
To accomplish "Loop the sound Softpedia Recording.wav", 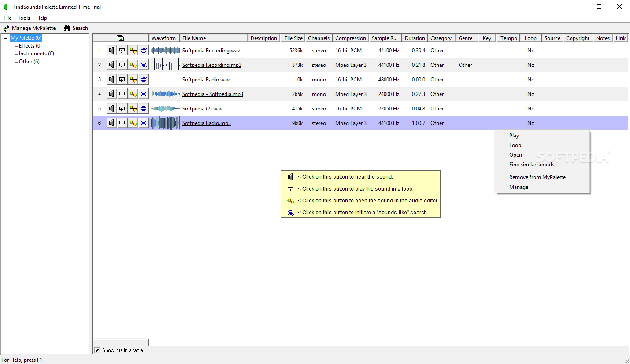I will (x=122, y=51).
